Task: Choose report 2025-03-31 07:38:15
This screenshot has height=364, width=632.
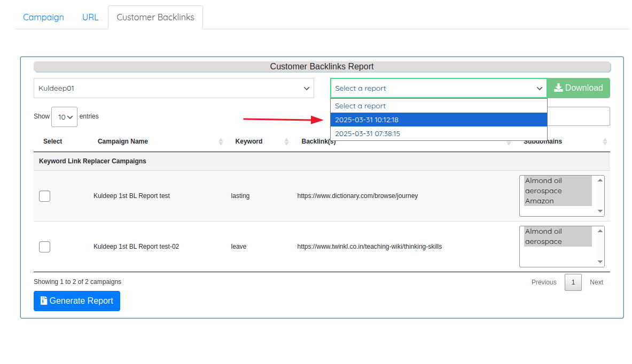Action: pos(439,133)
